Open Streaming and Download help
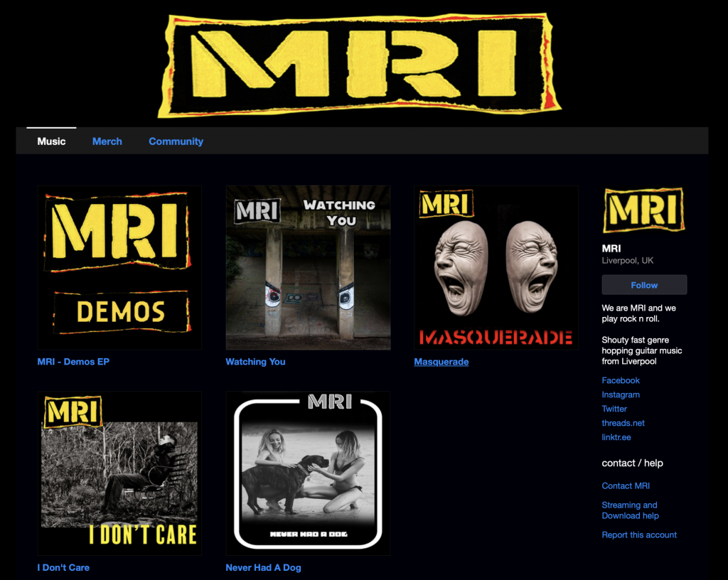 (630, 510)
